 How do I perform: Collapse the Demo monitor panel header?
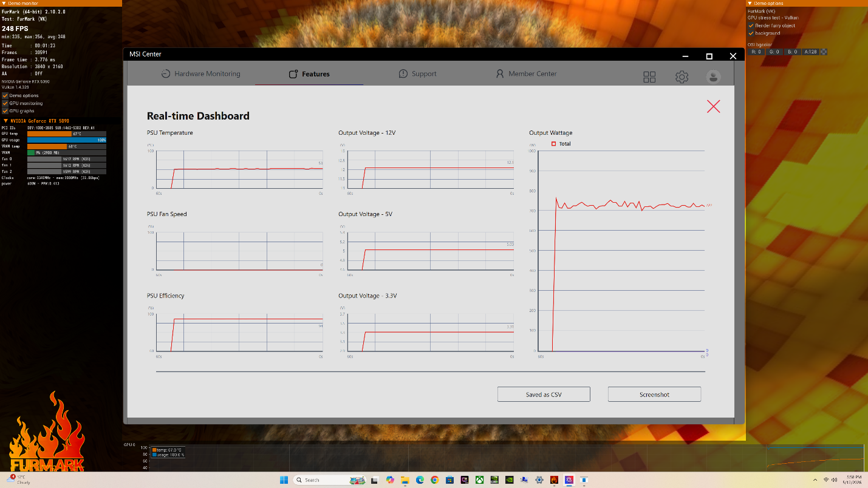pyautogui.click(x=61, y=3)
